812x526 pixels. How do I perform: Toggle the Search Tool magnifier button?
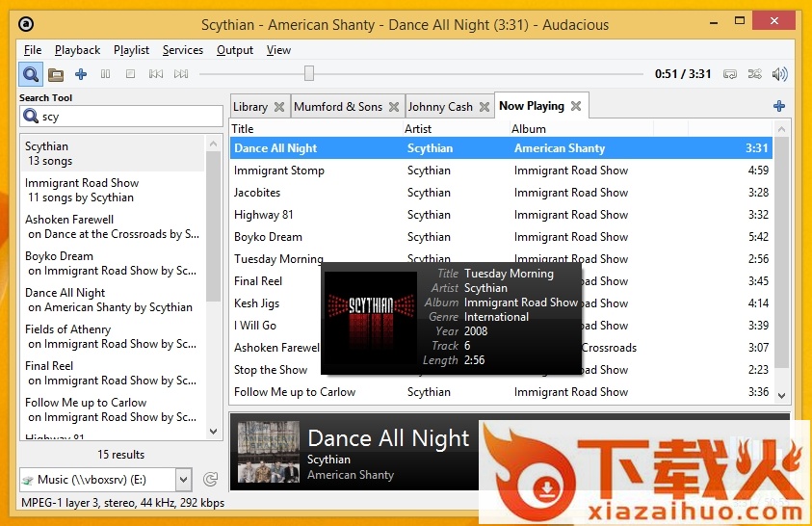31,74
